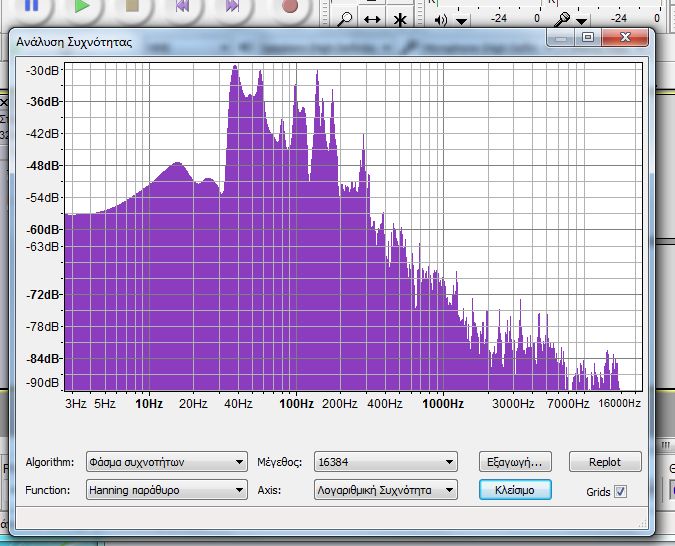Image resolution: width=675 pixels, height=546 pixels.
Task: Click the 10Hz label on frequency axis
Action: click(x=149, y=404)
